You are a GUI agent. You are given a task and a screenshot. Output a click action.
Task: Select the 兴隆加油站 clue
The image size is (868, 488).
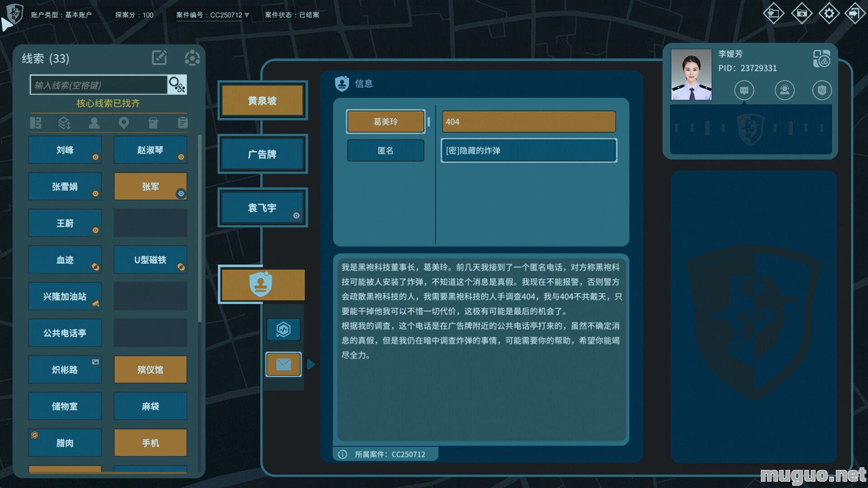coord(65,296)
